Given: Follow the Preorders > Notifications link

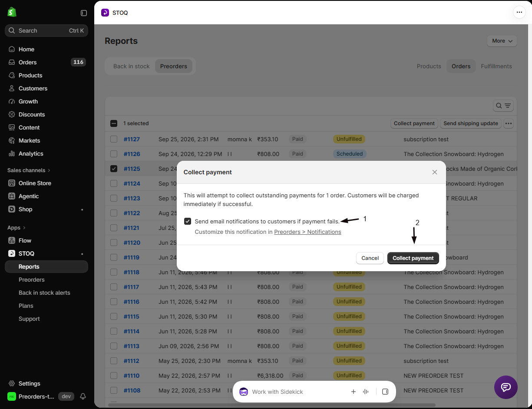Looking at the screenshot, I should click(307, 232).
